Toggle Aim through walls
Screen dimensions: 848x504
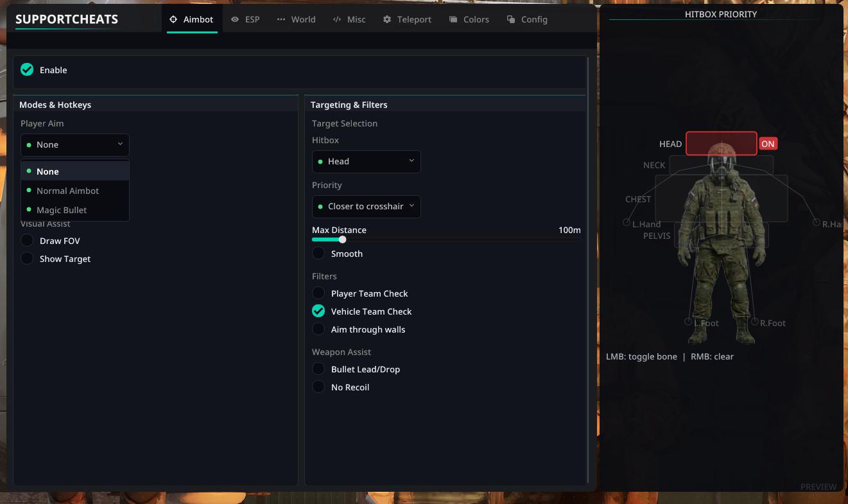[x=318, y=329]
